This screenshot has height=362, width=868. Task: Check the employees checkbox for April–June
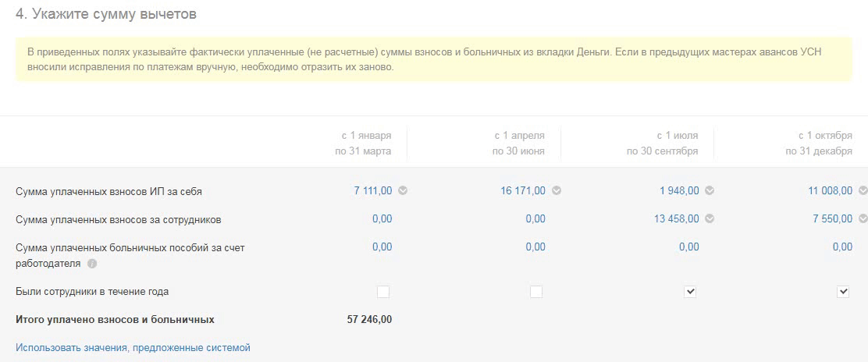tap(536, 292)
